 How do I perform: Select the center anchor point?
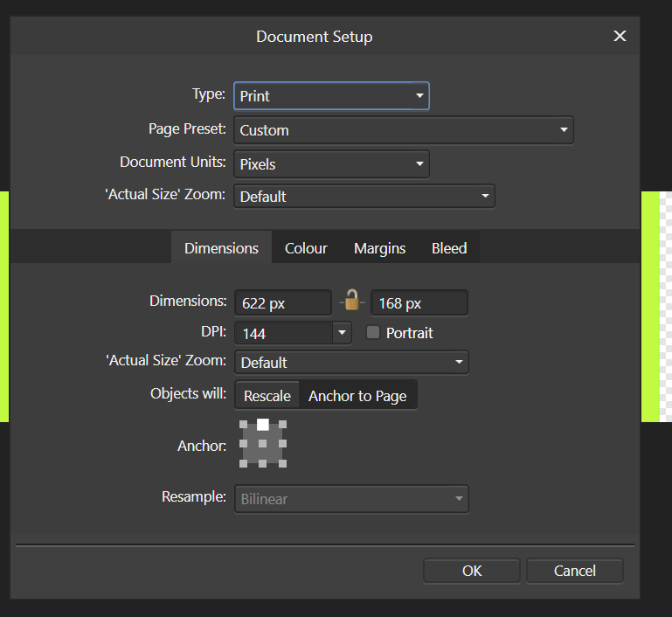(263, 444)
